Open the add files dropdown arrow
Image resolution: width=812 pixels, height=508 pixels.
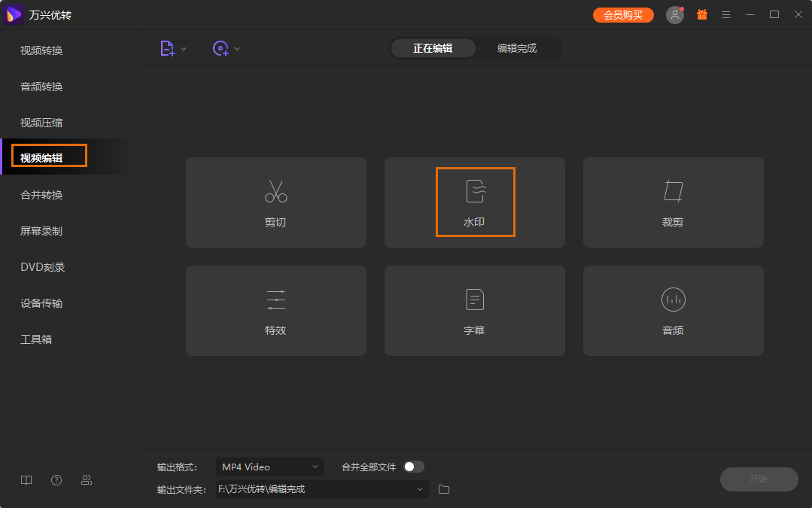coord(183,47)
